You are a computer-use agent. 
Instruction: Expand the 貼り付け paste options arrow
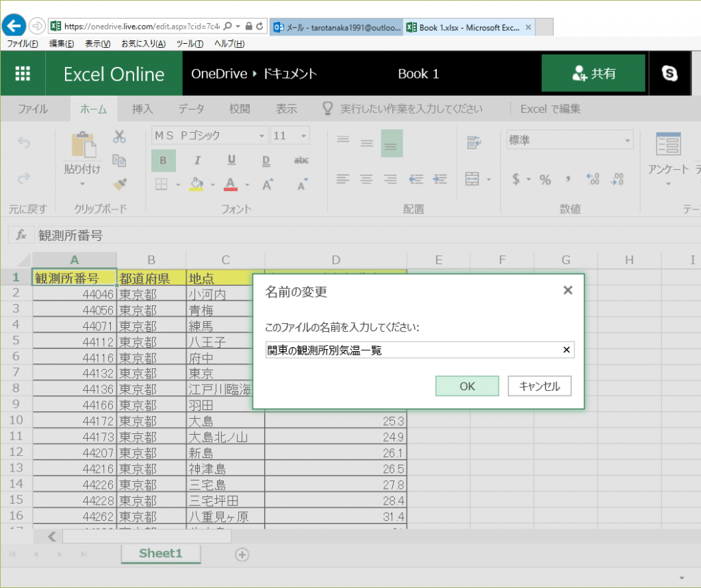(82, 183)
